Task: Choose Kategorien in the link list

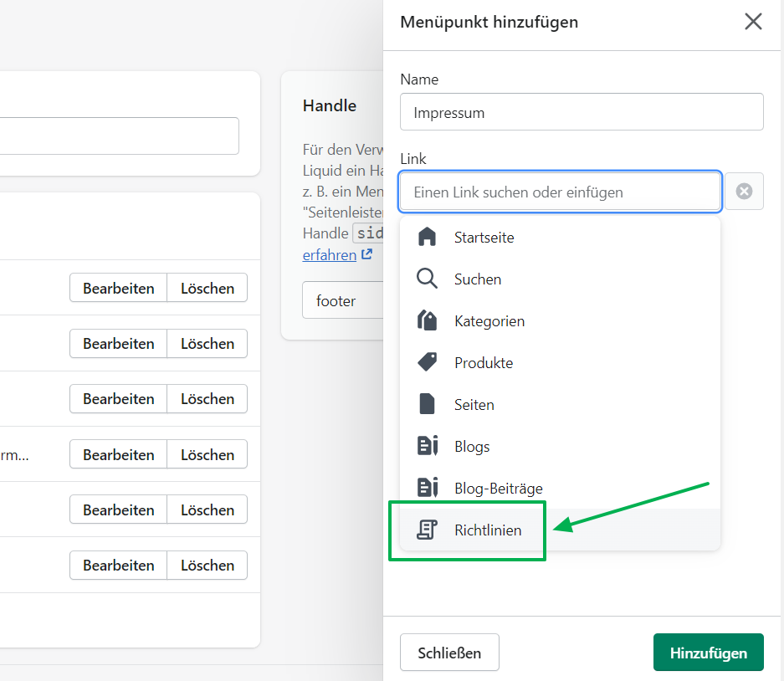Action: [560, 321]
